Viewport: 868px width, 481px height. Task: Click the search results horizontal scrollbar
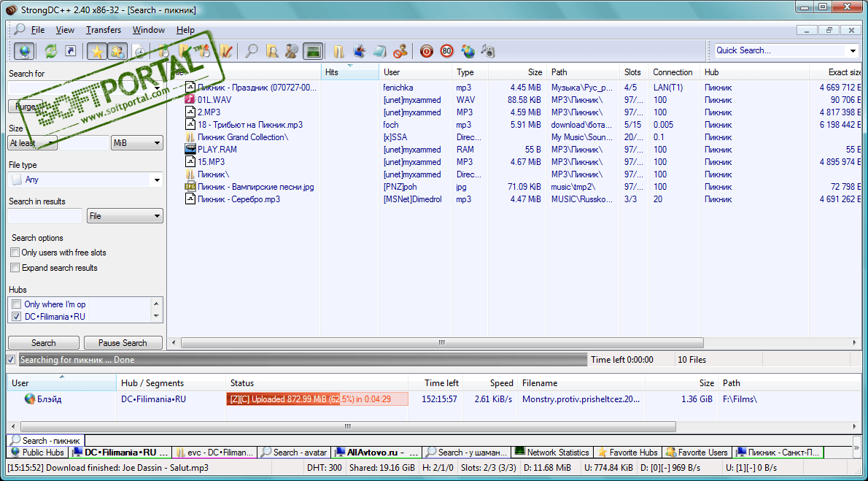point(442,342)
